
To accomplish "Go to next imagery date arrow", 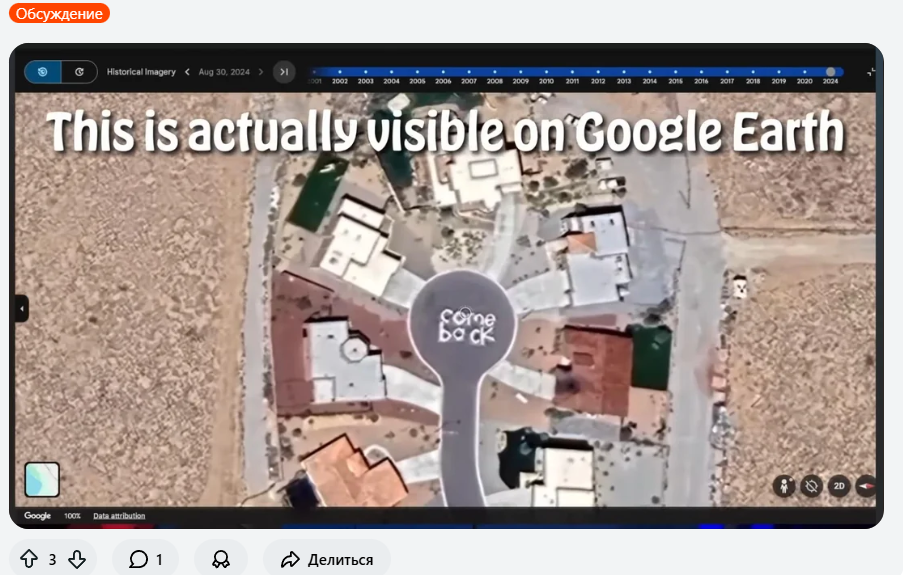I will pos(261,72).
